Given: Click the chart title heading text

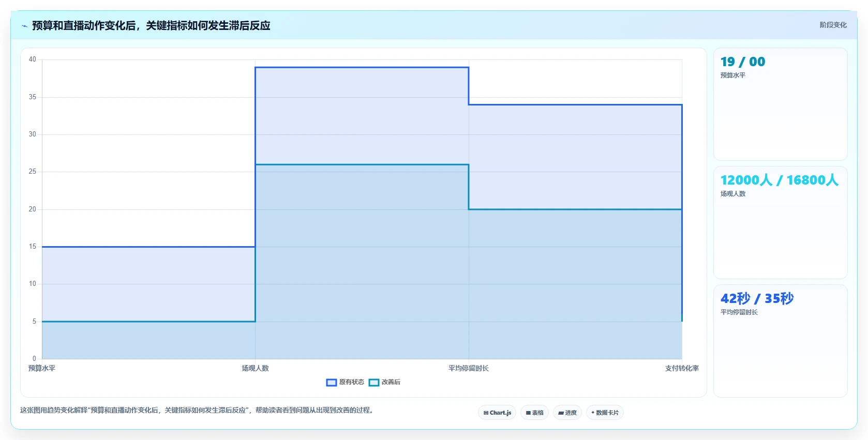Looking at the screenshot, I should [151, 25].
